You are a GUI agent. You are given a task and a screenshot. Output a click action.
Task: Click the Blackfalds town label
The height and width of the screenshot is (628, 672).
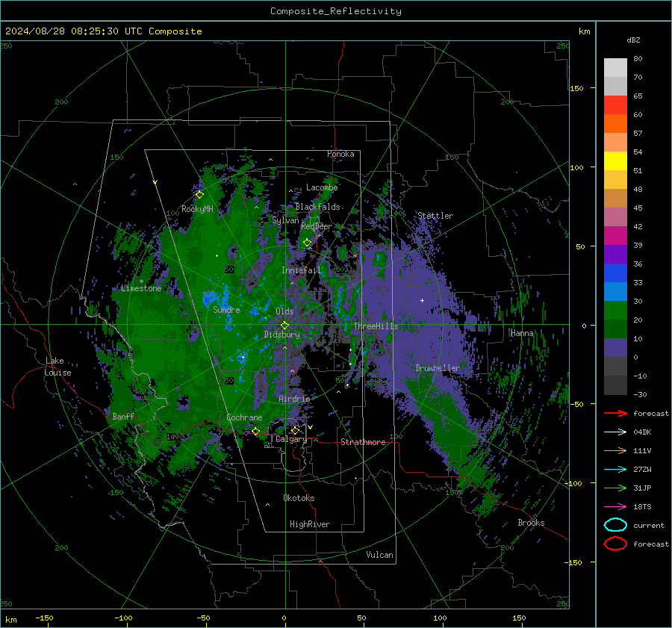click(x=317, y=207)
